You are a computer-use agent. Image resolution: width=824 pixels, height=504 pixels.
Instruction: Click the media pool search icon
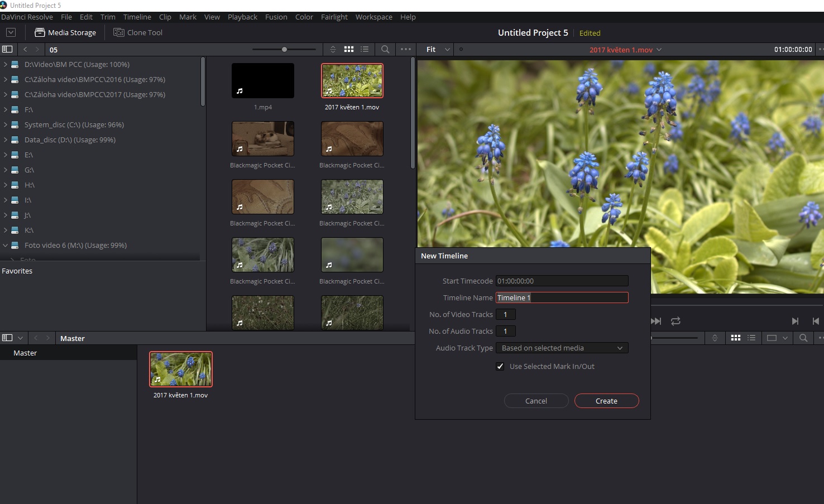(803, 338)
